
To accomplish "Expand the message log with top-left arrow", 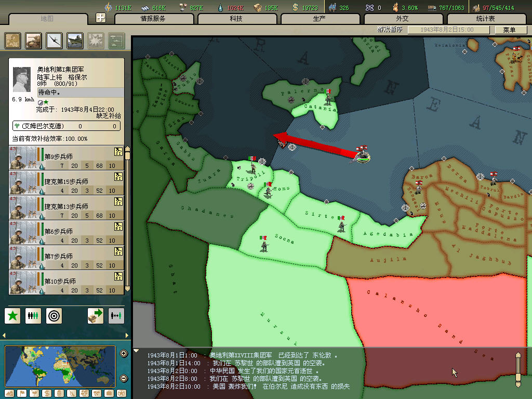I will point(136,351).
